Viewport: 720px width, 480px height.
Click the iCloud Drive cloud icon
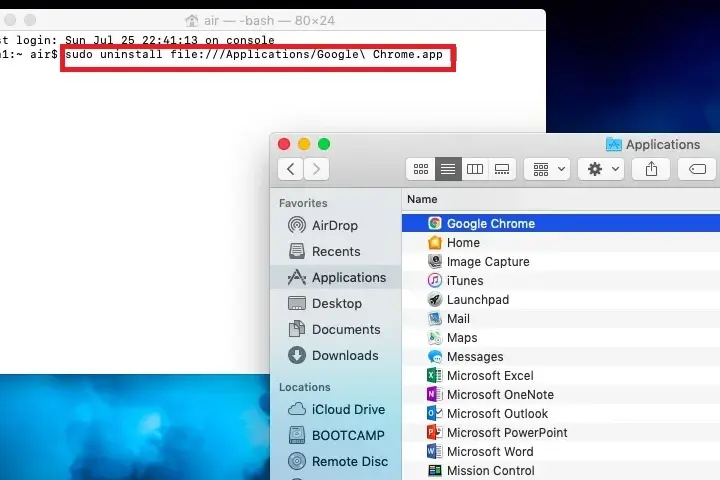(297, 409)
